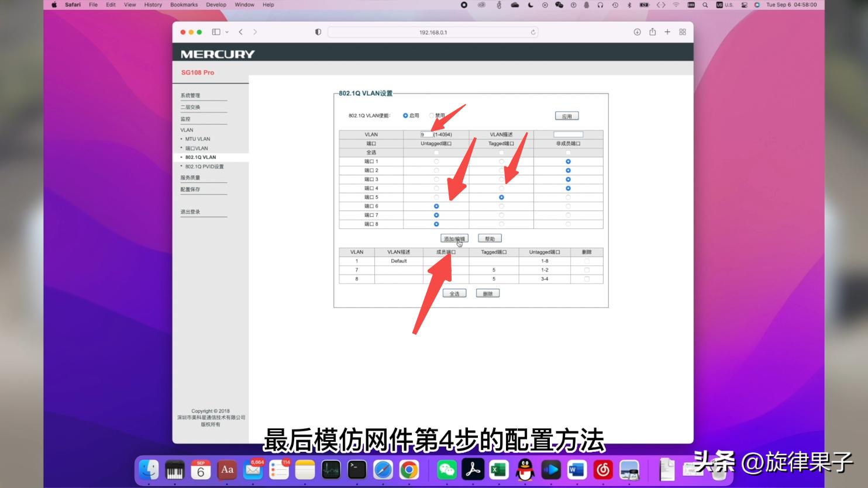Open the tab overview grid icon
Image resolution: width=868 pixels, height=488 pixels.
tap(682, 32)
